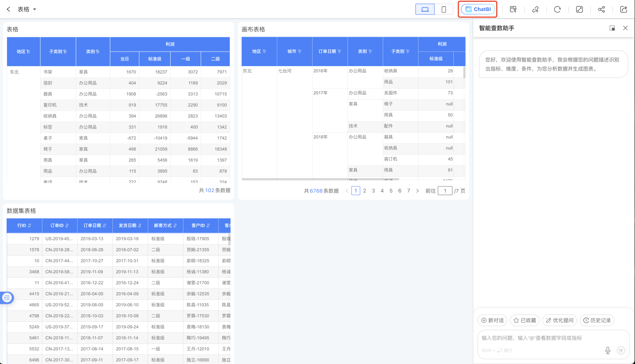Enter fullscreen with the expand icon
This screenshot has height=364, width=635.
(x=579, y=9)
